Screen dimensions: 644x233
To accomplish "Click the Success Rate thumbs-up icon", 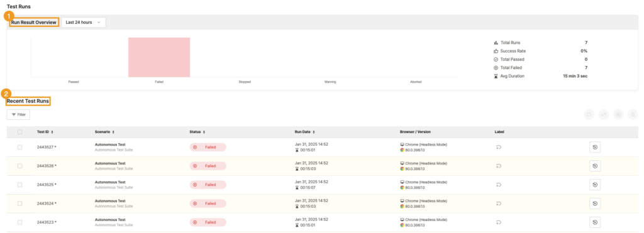I will coord(496,51).
